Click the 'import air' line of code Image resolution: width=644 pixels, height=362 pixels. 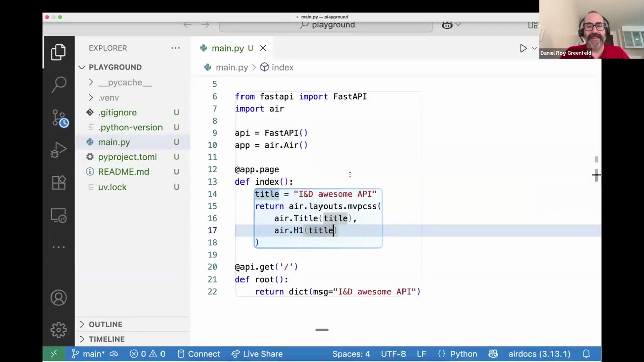click(259, 109)
